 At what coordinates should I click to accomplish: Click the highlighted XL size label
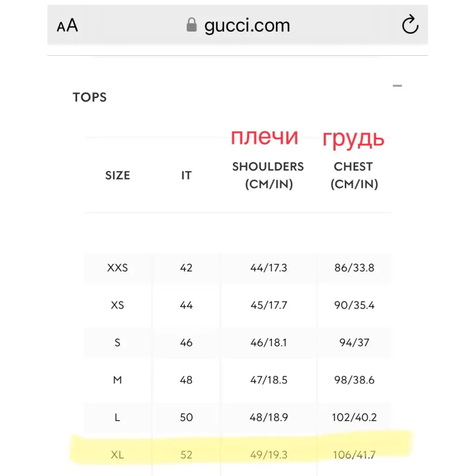click(x=118, y=455)
